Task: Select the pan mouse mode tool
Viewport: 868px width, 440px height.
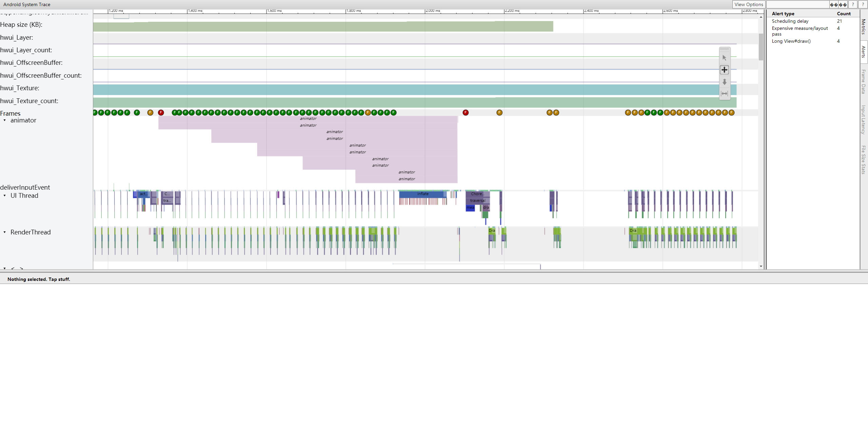Action: tap(724, 70)
